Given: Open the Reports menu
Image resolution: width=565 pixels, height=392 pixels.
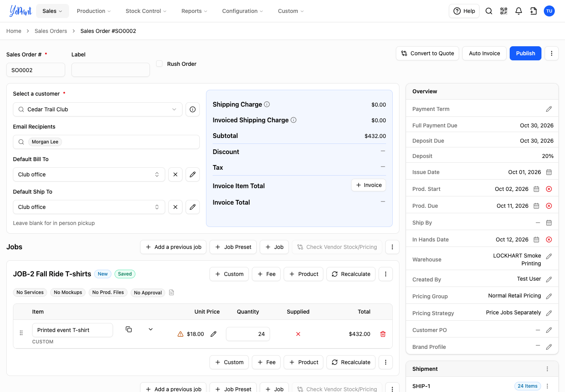Looking at the screenshot, I should click(x=194, y=11).
